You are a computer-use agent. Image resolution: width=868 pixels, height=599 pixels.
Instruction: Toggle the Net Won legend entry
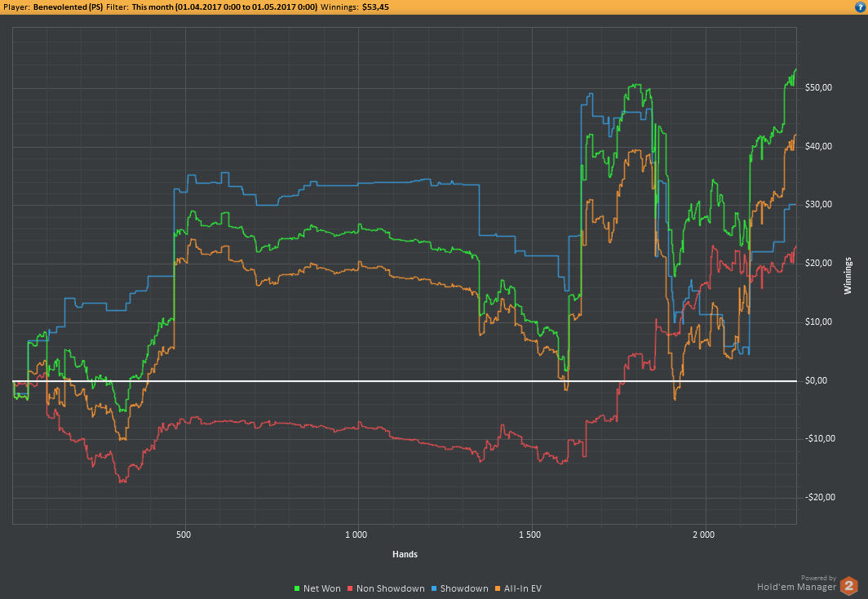(x=318, y=588)
